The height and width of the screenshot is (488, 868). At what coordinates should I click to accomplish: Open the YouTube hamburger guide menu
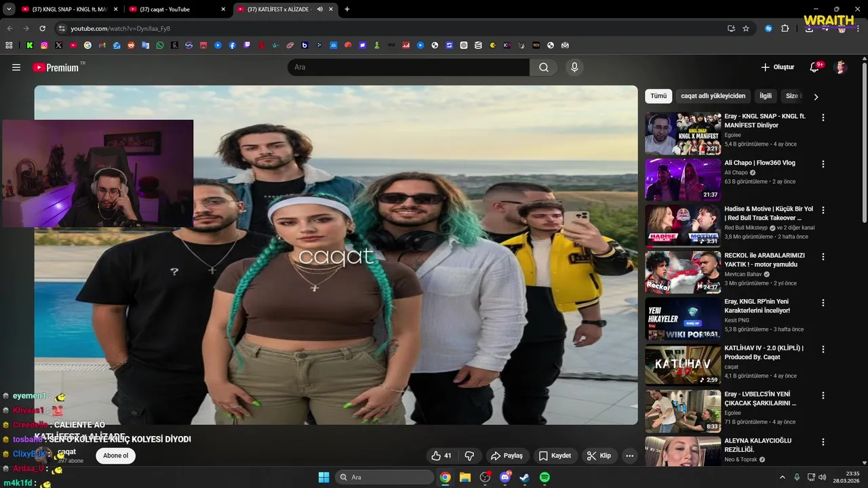[16, 67]
